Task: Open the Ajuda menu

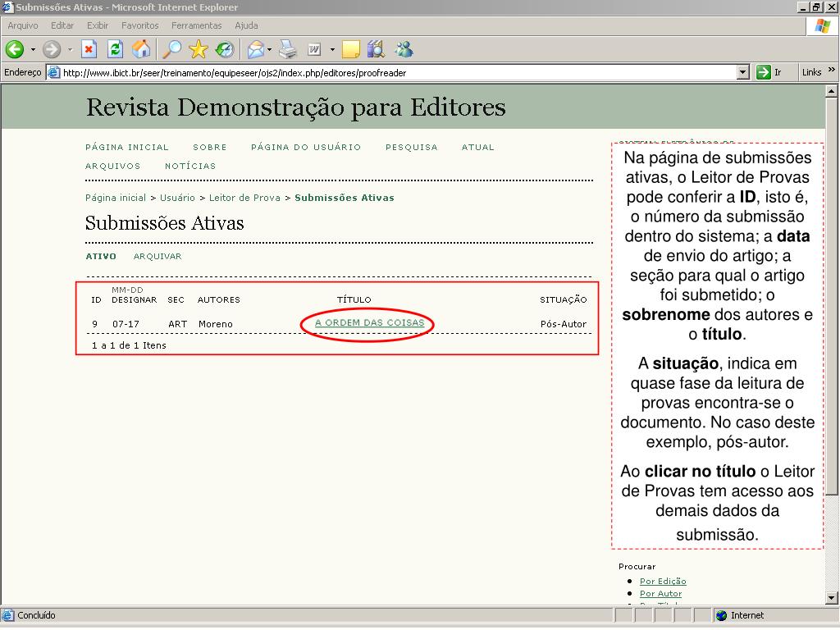Action: pyautogui.click(x=246, y=25)
